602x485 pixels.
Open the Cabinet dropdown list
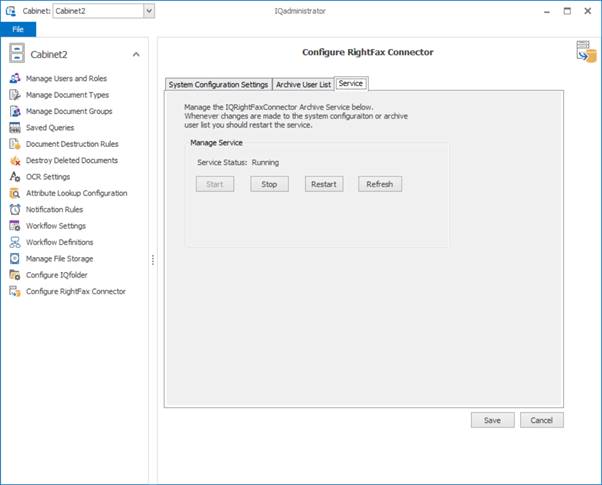click(149, 11)
